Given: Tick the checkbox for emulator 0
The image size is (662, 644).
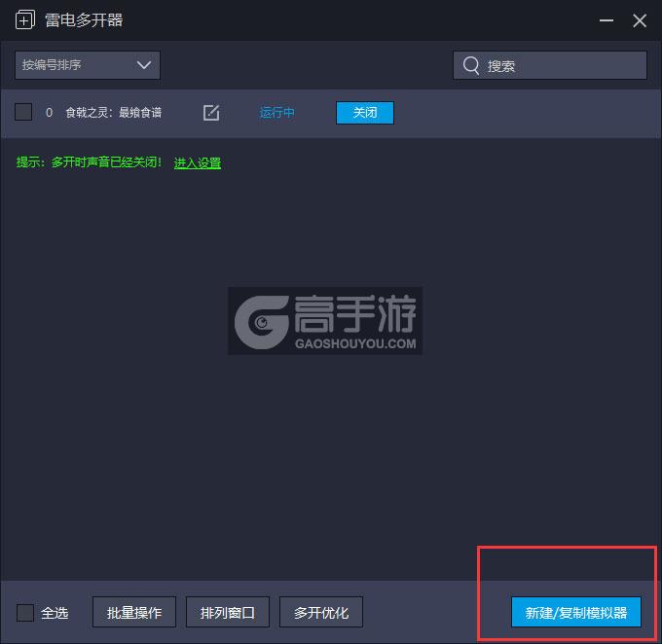Looking at the screenshot, I should point(23,112).
